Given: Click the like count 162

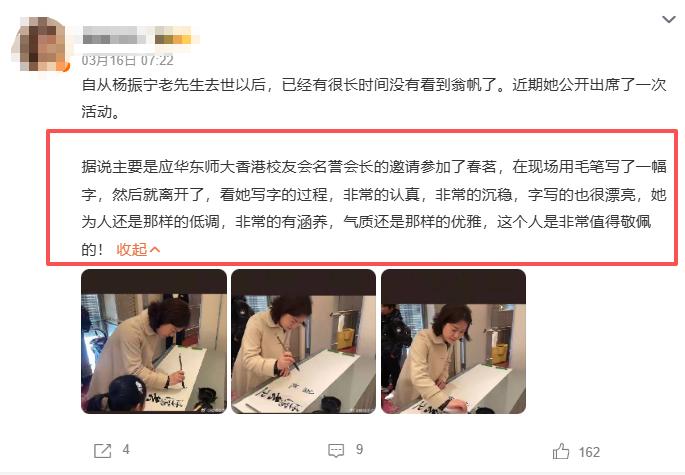Looking at the screenshot, I should click(589, 452).
